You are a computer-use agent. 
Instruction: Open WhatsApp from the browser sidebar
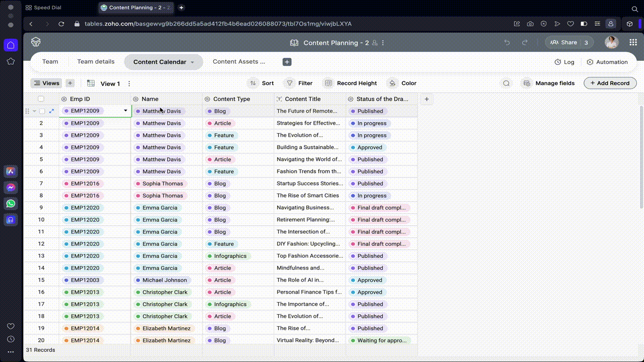[x=11, y=204]
